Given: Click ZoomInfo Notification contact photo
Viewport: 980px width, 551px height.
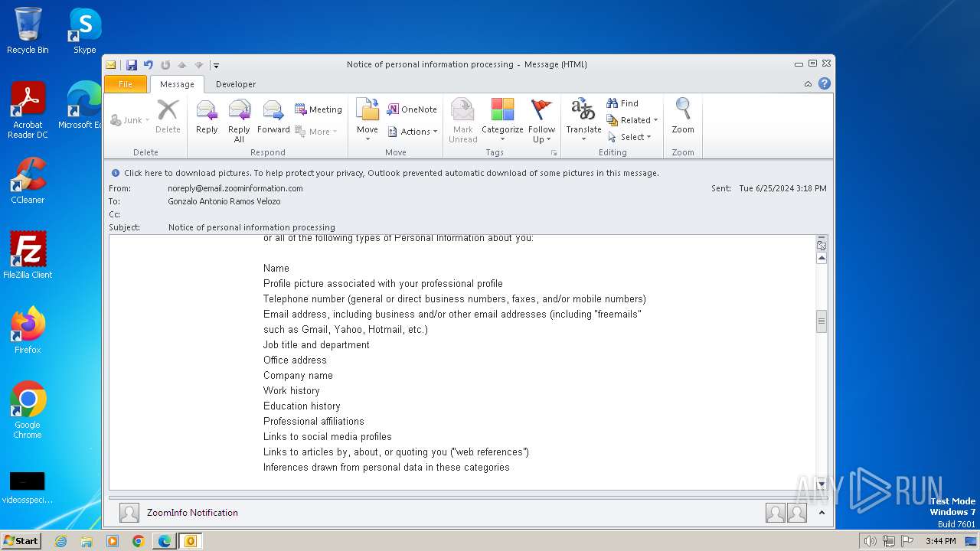Looking at the screenshot, I should 129,513.
